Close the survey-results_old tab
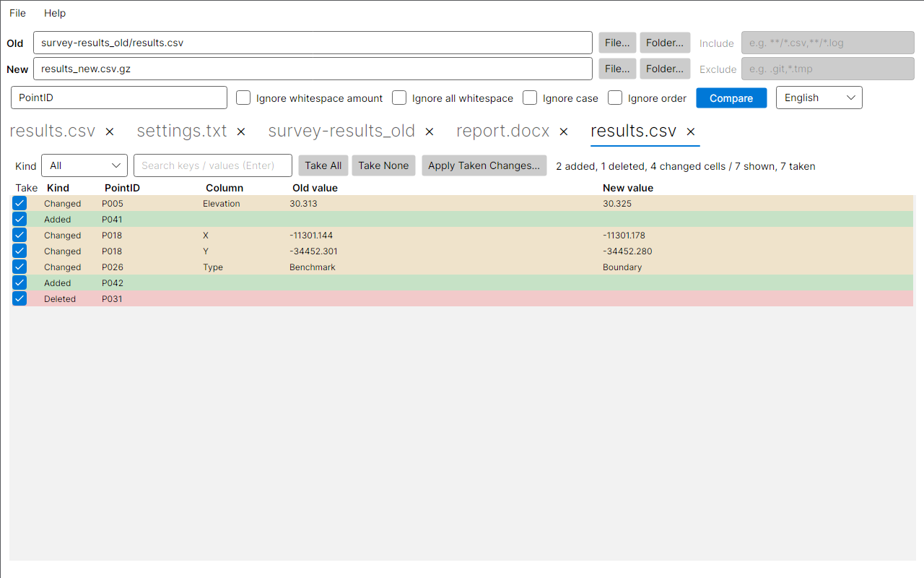 click(430, 131)
